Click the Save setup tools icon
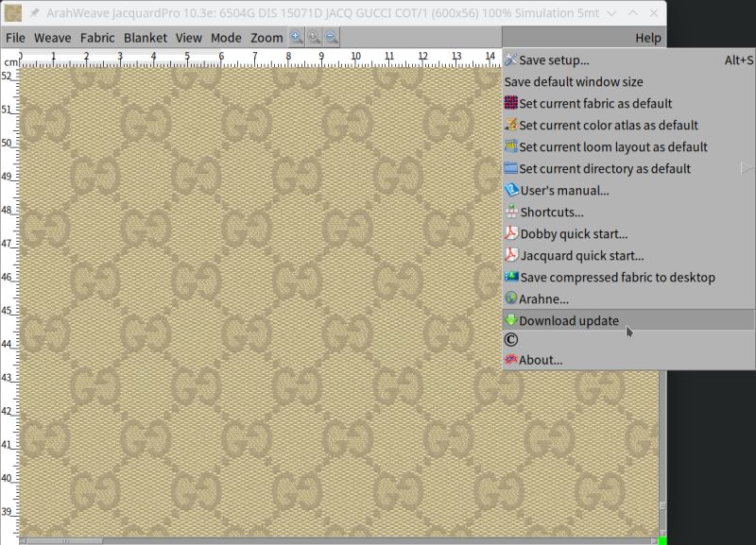 point(510,60)
